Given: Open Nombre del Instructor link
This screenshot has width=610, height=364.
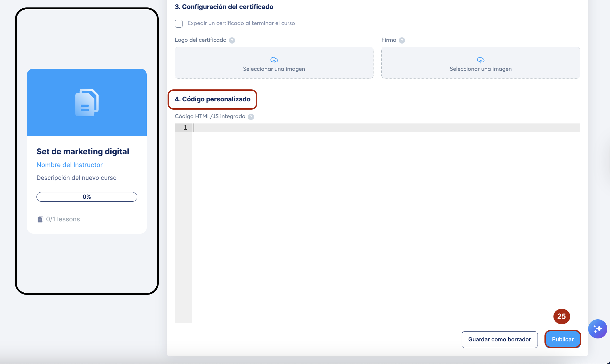Looking at the screenshot, I should [69, 165].
